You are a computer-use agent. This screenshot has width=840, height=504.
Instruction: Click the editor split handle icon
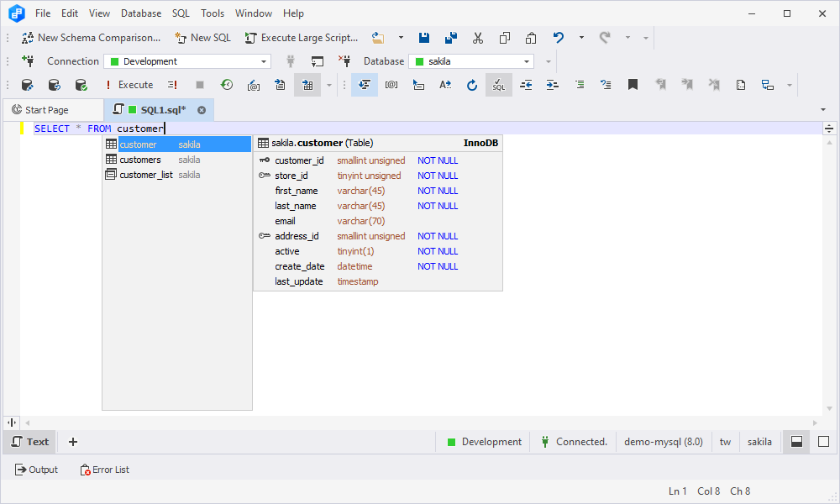(x=829, y=129)
